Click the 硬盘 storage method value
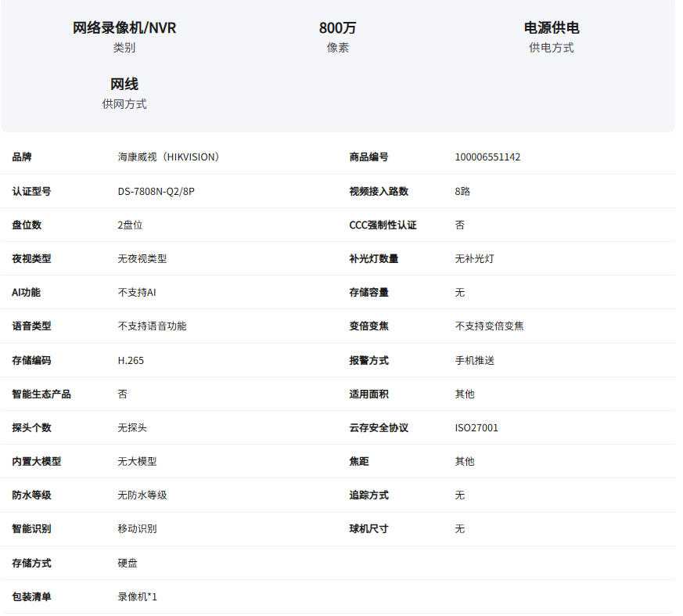683x616 pixels. point(128,563)
